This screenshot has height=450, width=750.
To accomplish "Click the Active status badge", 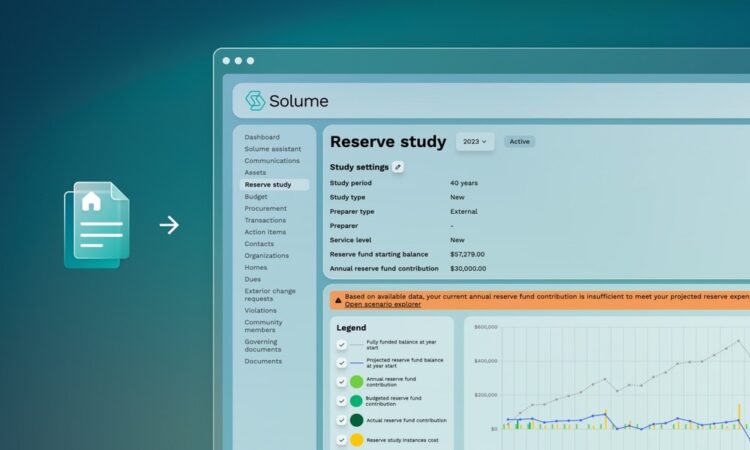I will [519, 142].
